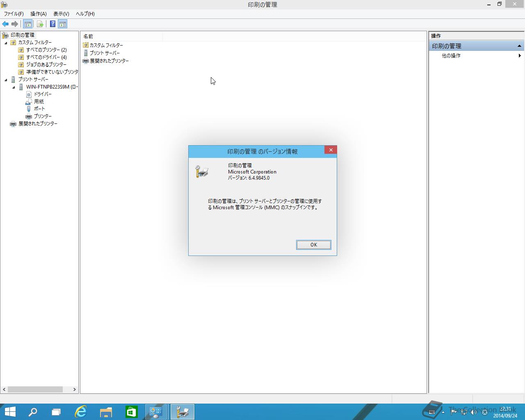The width and height of the screenshot is (525, 420).
Task: Click OK in the version dialog
Action: click(x=314, y=245)
